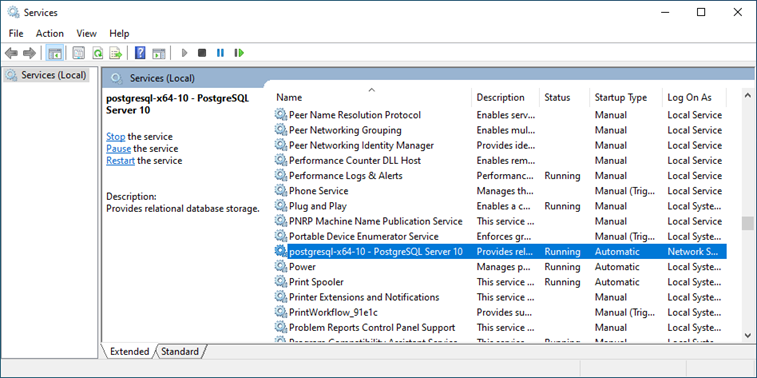
Task: Click Local Service logon of Performance Counter DLL Host
Action: click(x=695, y=160)
